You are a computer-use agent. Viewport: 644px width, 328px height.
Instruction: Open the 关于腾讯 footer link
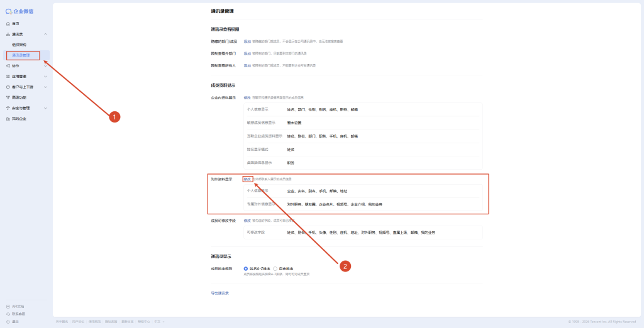coord(62,322)
